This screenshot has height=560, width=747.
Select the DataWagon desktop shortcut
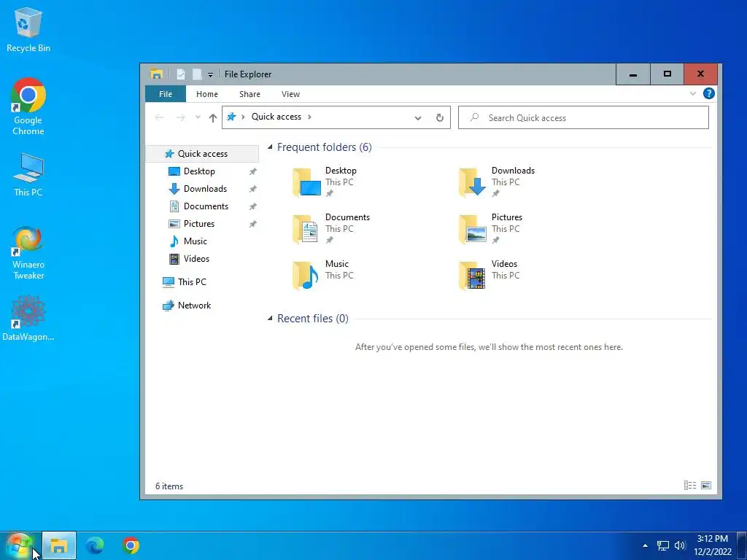[x=28, y=318]
